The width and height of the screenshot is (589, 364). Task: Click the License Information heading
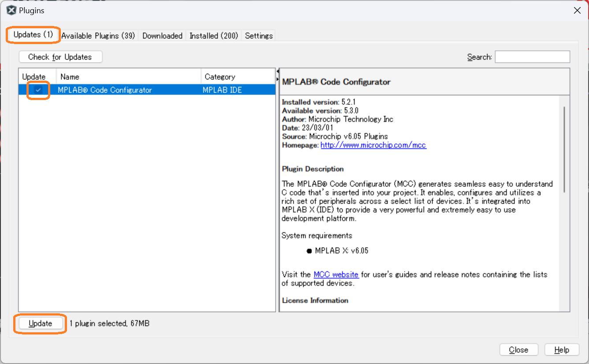point(315,300)
